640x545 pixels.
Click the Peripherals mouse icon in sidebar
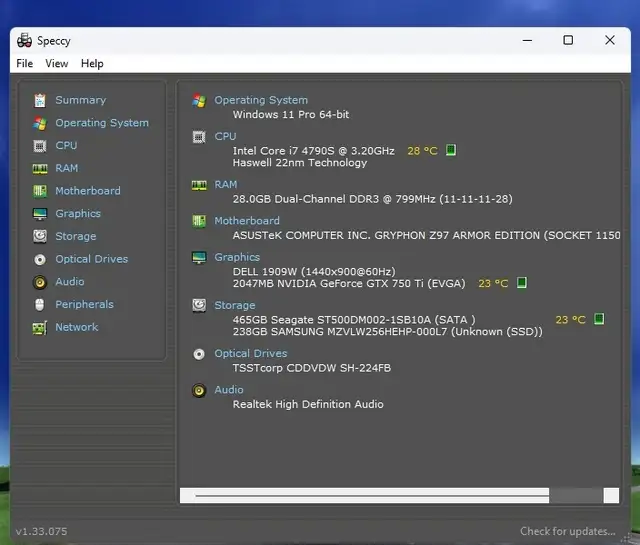coord(40,305)
